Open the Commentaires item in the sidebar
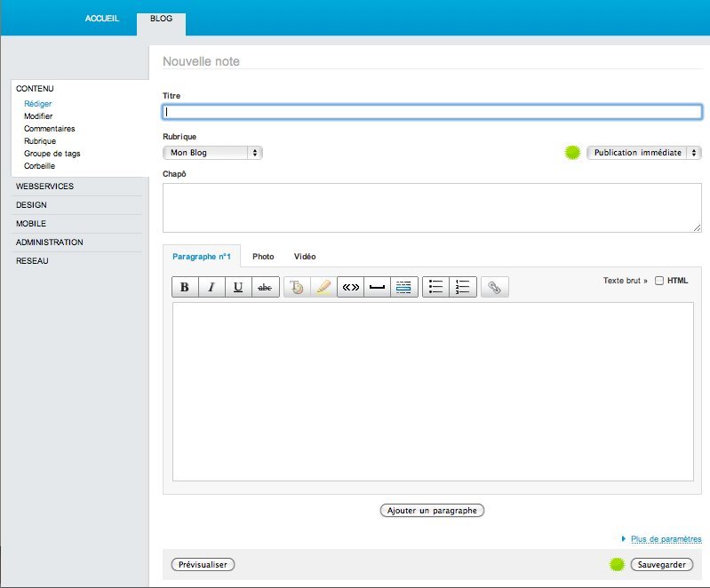 [50, 129]
